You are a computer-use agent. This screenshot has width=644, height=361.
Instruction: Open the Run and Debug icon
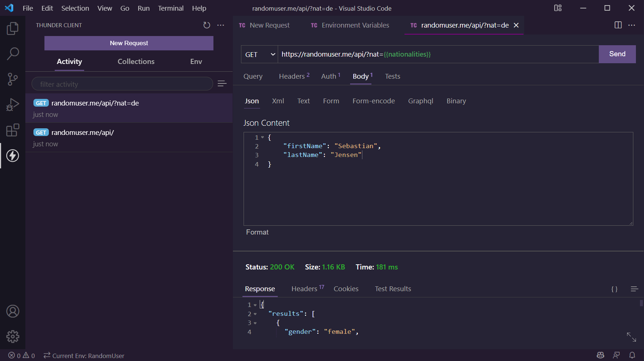click(12, 105)
